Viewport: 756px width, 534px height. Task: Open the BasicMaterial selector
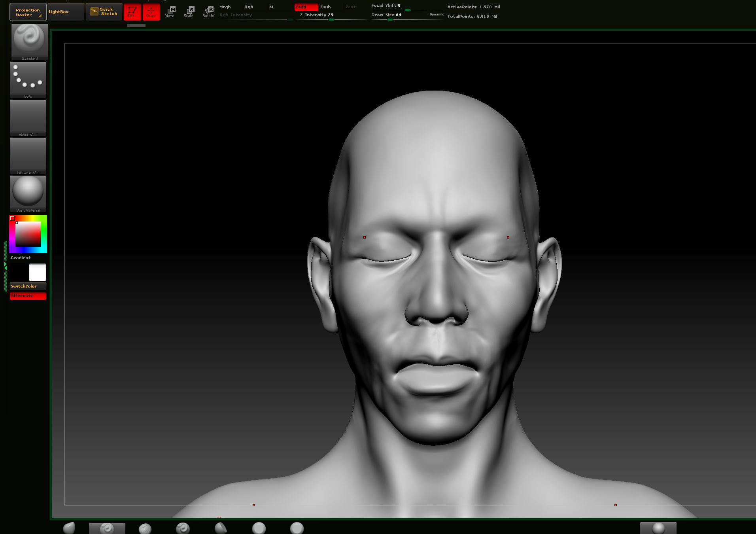point(28,193)
